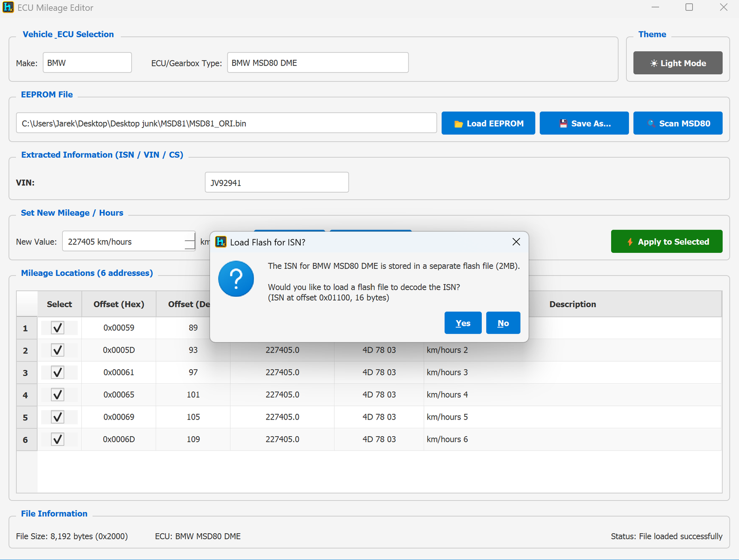Click the floppy disk icon on Save As

tap(563, 123)
